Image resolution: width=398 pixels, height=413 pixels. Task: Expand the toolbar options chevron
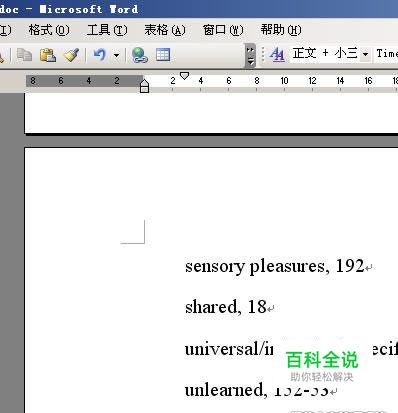(250, 56)
